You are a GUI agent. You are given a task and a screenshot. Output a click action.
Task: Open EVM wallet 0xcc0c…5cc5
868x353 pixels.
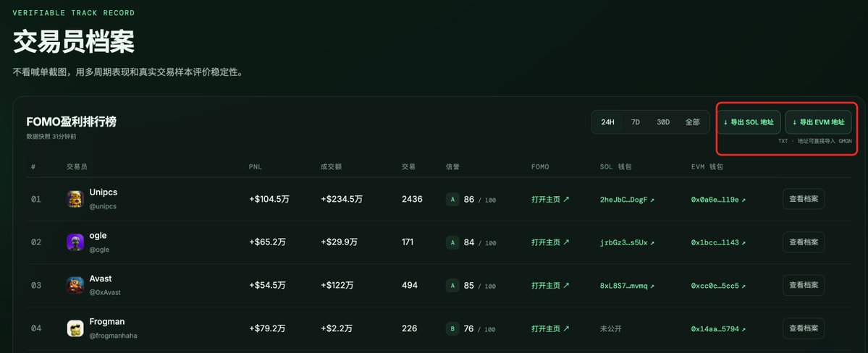click(718, 286)
